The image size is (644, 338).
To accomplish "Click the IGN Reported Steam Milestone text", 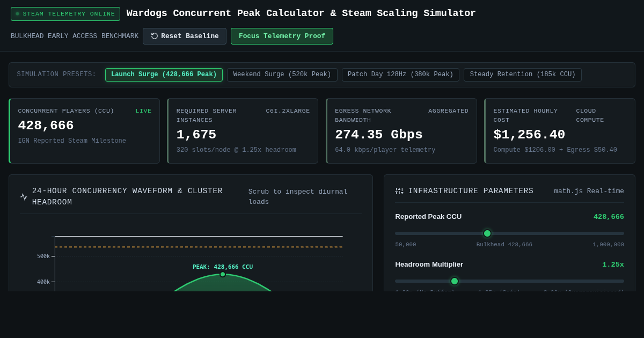I will click(72, 141).
